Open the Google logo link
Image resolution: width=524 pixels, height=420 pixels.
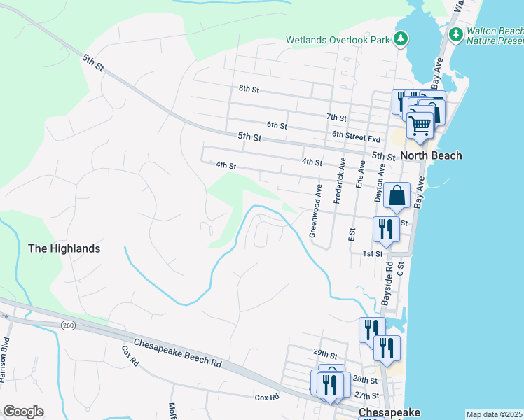pos(23,412)
